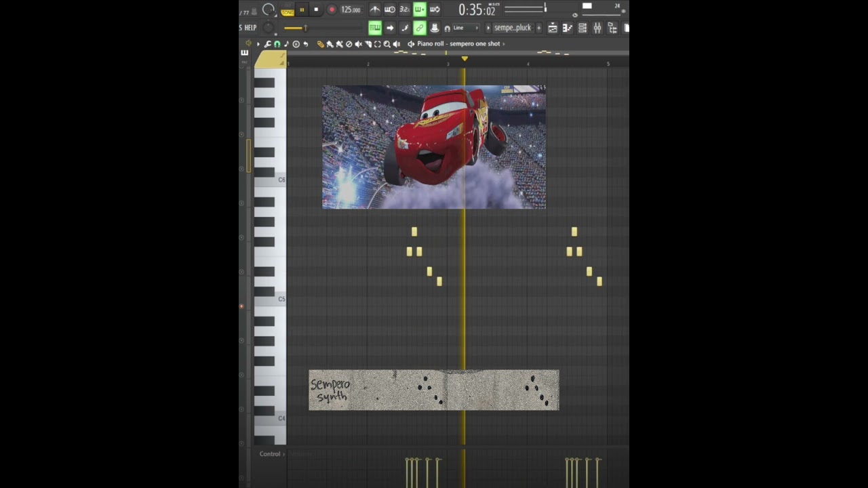Enable recording with the red record button

[332, 9]
